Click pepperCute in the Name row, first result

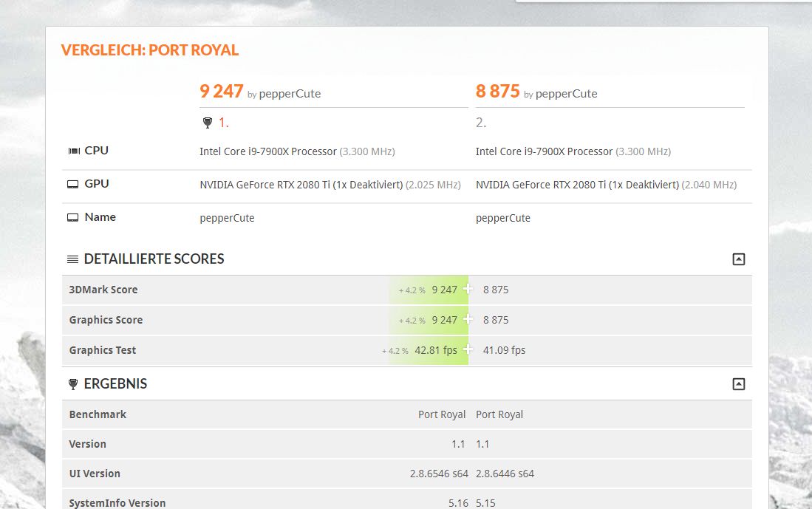(227, 218)
